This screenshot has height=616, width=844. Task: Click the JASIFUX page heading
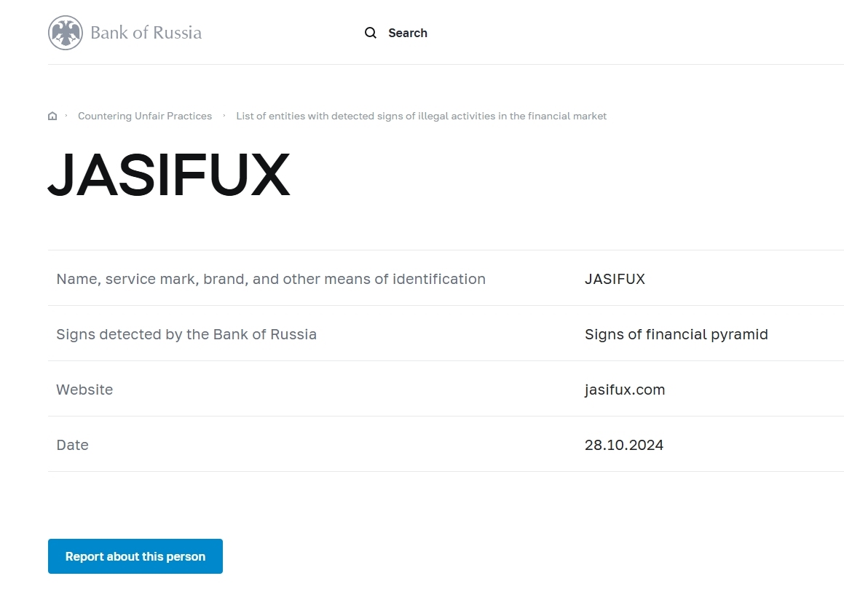pyautogui.click(x=169, y=174)
